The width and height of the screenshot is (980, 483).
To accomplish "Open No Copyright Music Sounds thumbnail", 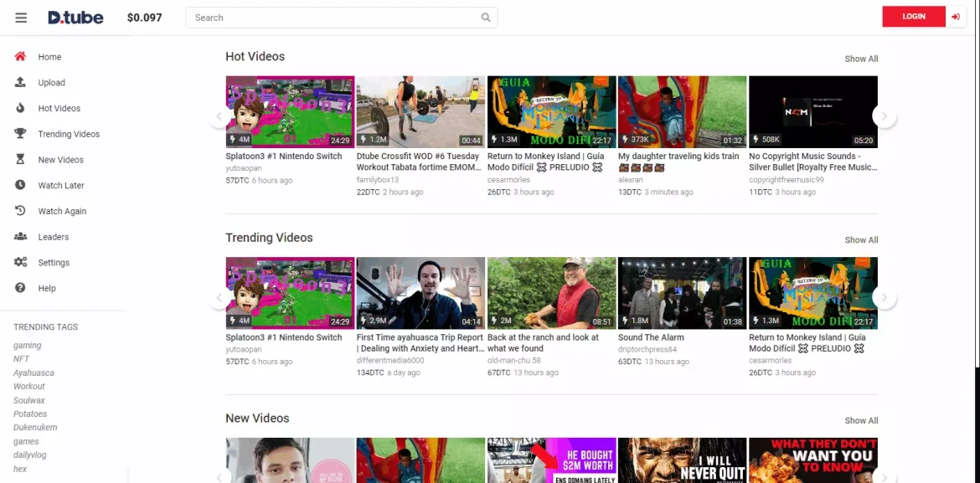I will [813, 112].
